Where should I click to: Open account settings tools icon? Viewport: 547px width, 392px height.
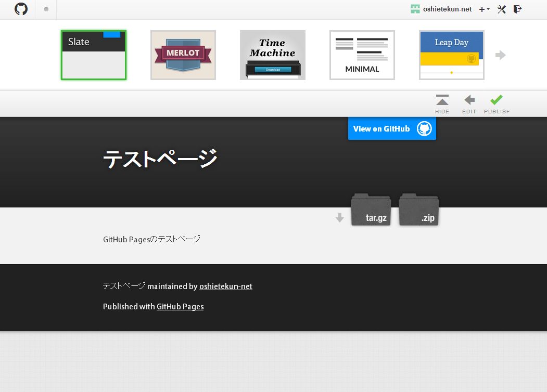(x=502, y=9)
